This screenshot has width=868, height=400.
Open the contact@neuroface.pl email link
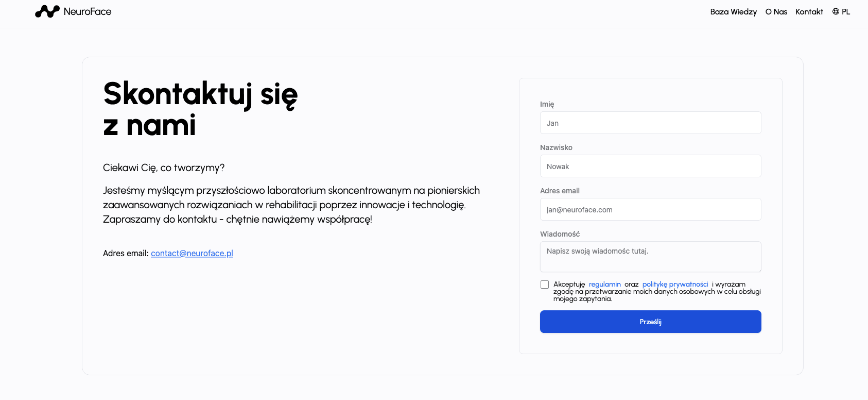pos(192,253)
